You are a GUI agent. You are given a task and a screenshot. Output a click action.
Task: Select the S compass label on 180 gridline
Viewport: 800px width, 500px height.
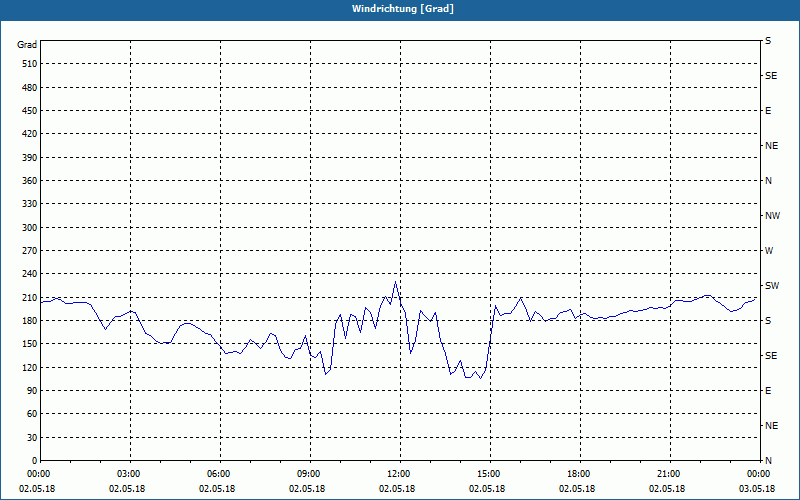pyautogui.click(x=768, y=320)
